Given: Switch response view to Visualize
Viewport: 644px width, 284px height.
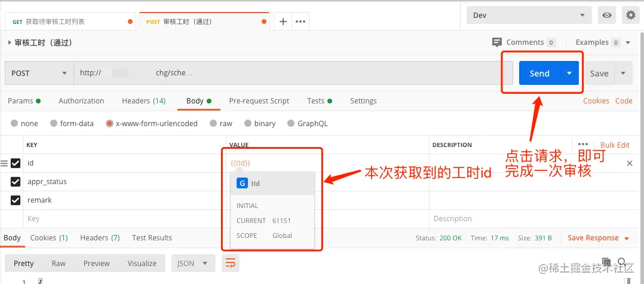Looking at the screenshot, I should (x=142, y=263).
